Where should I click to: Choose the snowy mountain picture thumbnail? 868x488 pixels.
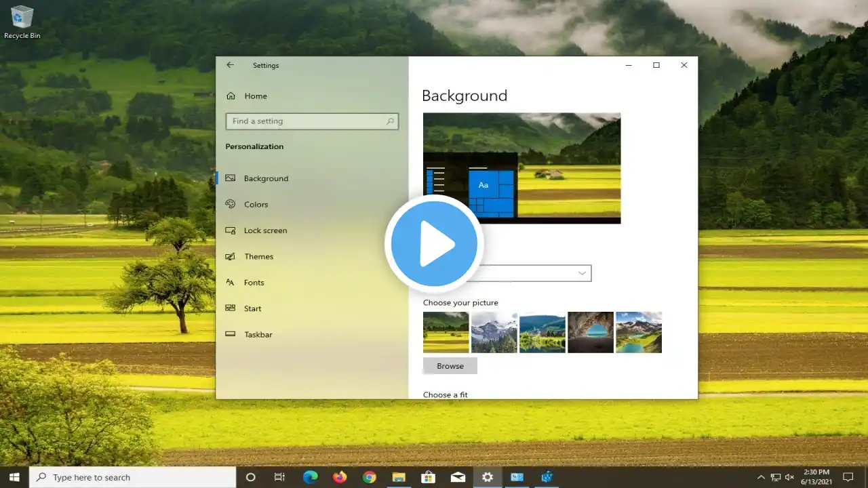tap(494, 332)
